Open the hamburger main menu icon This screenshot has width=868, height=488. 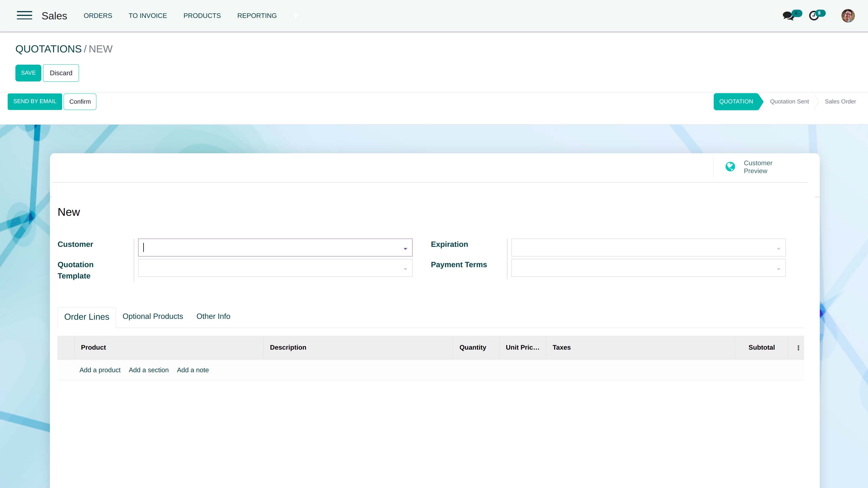24,16
